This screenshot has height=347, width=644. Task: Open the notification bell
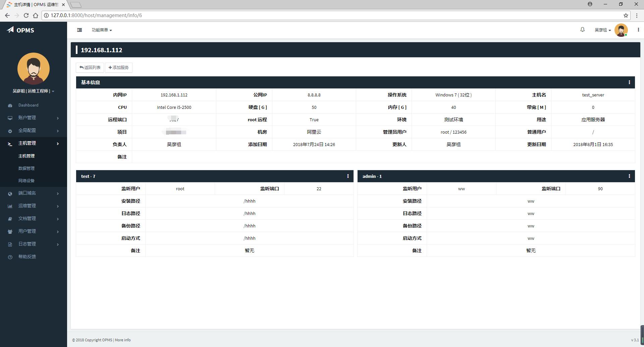coord(582,29)
